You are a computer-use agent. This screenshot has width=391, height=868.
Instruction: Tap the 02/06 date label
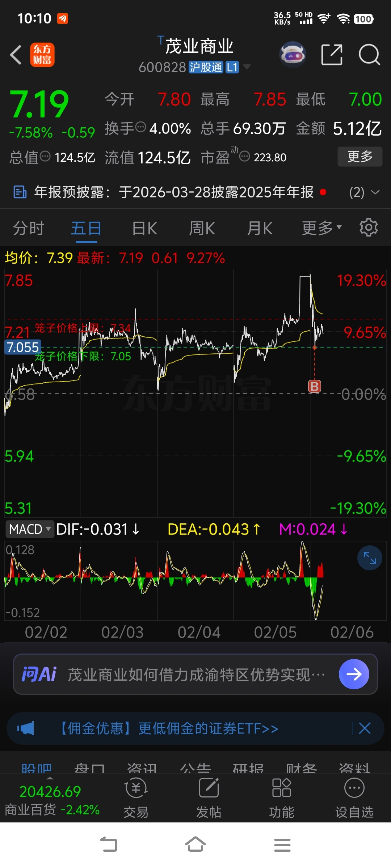pyautogui.click(x=352, y=632)
